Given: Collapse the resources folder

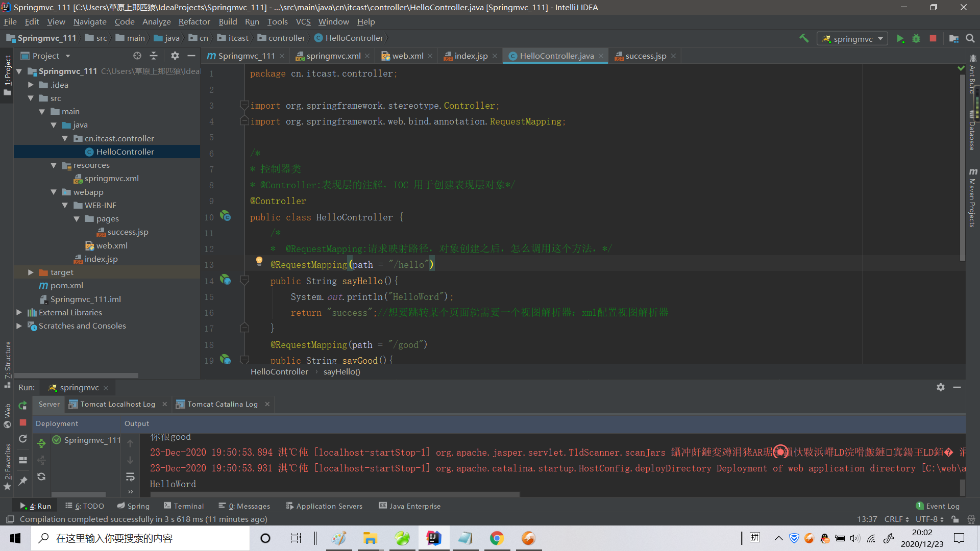Looking at the screenshot, I should click(54, 165).
